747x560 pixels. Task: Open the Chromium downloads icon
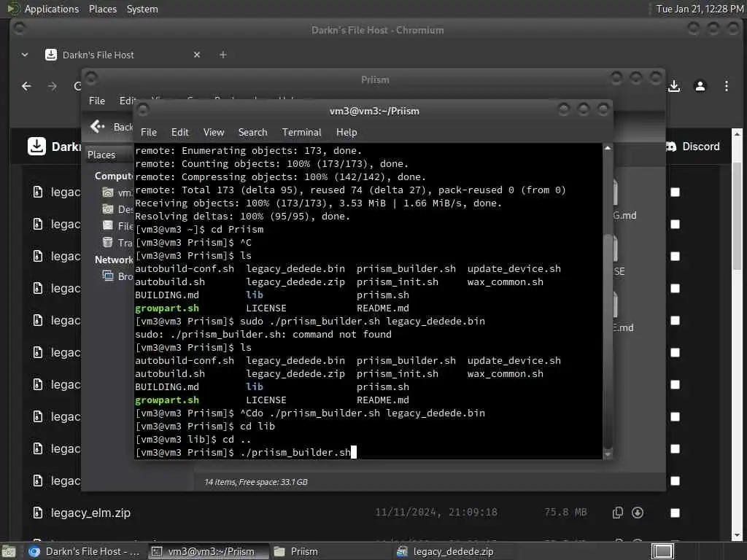click(x=673, y=86)
